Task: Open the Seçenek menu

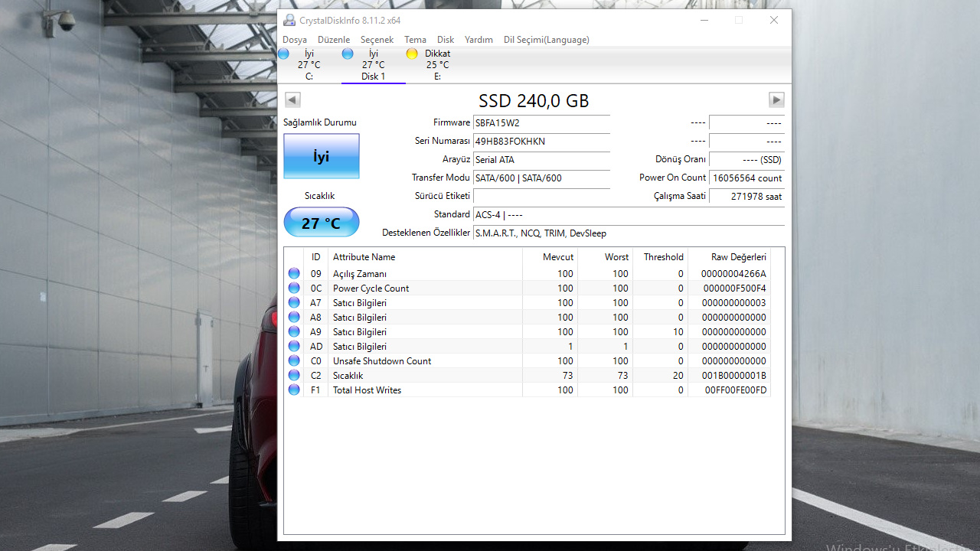Action: pos(377,40)
